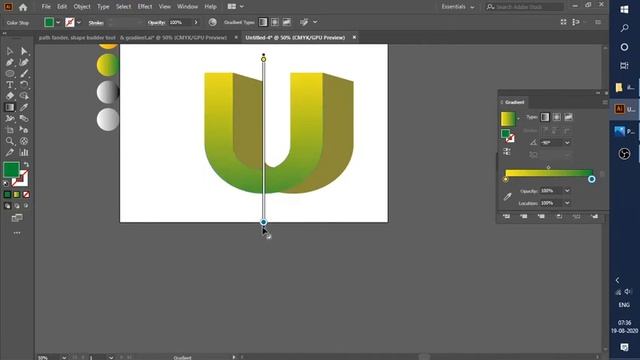Set Radial gradient type in control bar
Screen dimensions: 640x360
click(275, 22)
